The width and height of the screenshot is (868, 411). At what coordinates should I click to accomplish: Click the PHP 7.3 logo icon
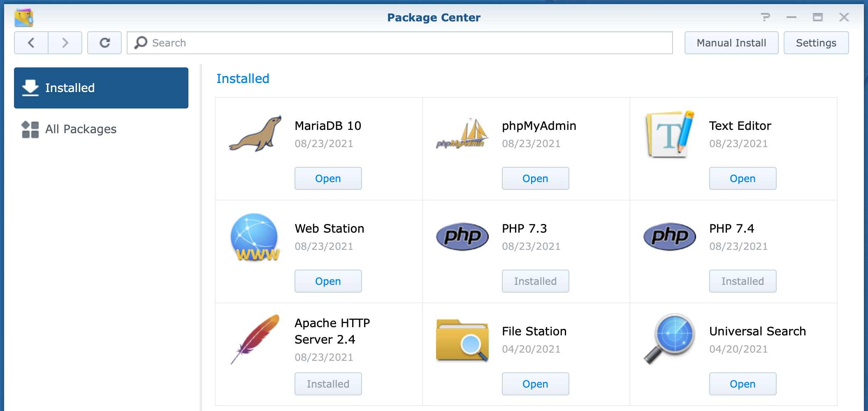(462, 237)
